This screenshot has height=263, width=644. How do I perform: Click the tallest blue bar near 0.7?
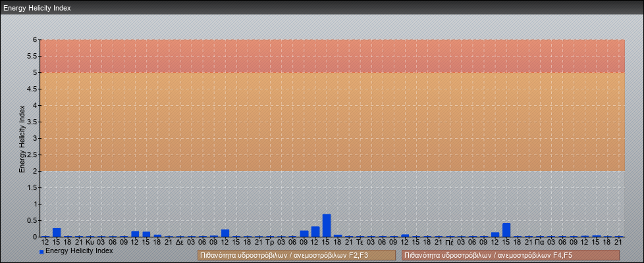tap(327, 226)
